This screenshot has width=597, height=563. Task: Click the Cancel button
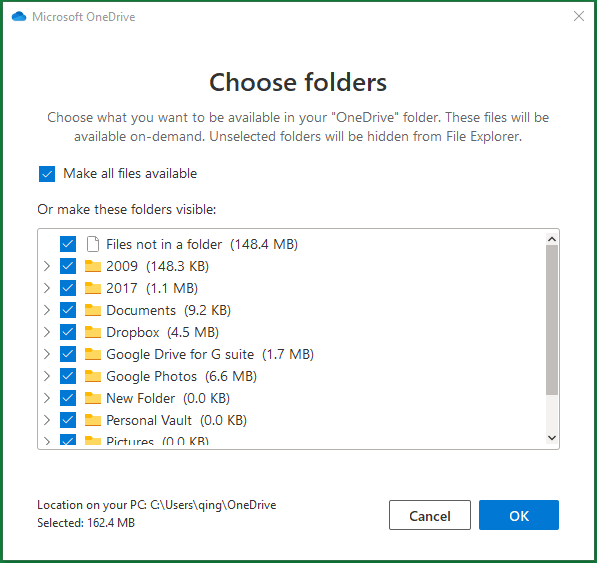(x=430, y=515)
